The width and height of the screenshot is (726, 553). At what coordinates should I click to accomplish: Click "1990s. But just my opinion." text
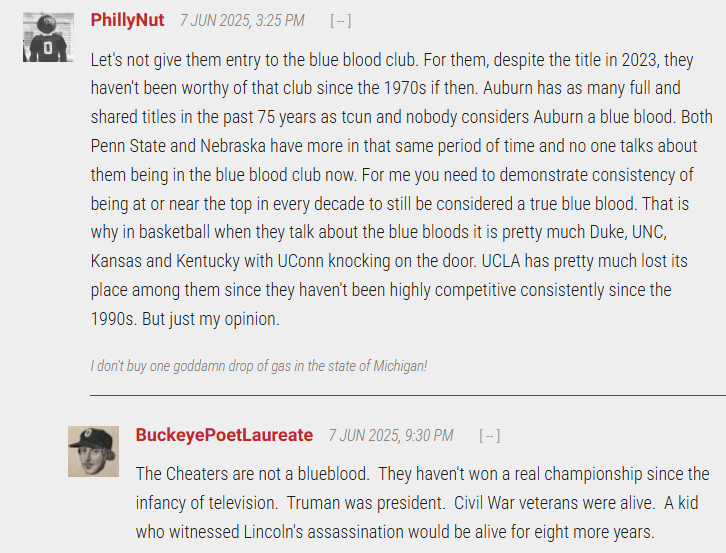click(x=185, y=319)
